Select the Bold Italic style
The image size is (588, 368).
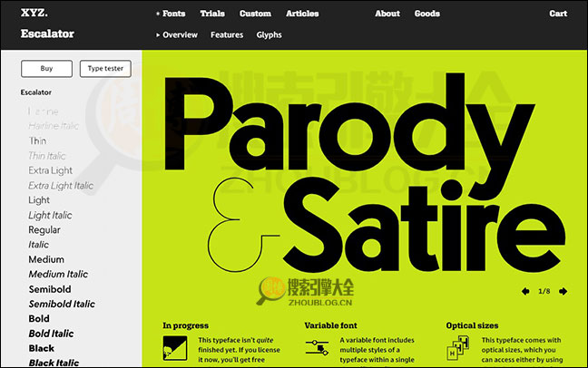coord(51,334)
